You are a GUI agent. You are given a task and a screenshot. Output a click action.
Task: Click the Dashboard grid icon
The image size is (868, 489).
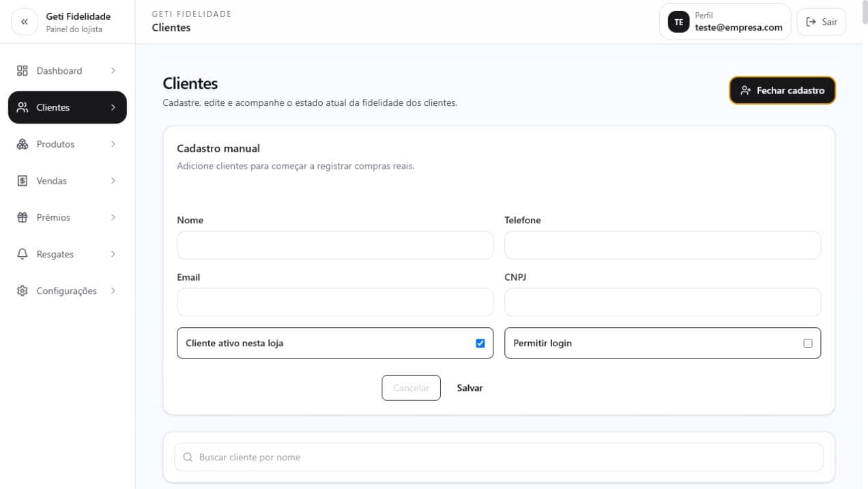pos(23,71)
